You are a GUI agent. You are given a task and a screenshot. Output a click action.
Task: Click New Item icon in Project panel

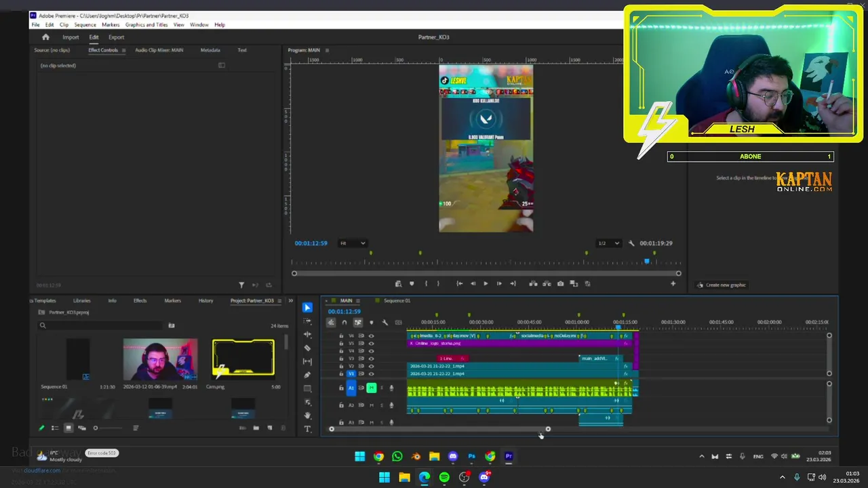[269, 428]
